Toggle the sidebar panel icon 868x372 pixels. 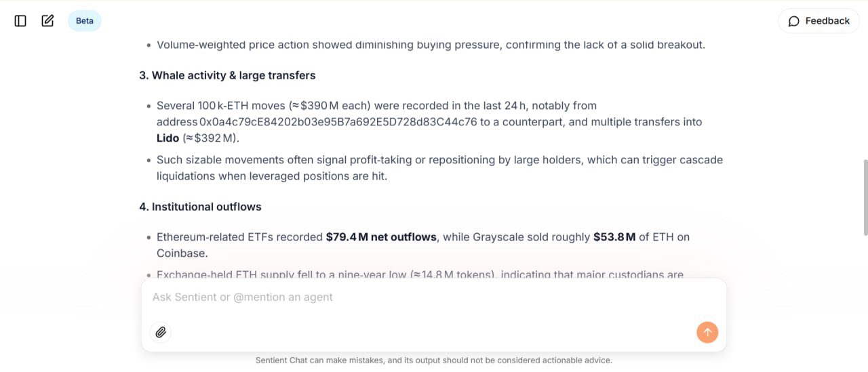(x=20, y=21)
